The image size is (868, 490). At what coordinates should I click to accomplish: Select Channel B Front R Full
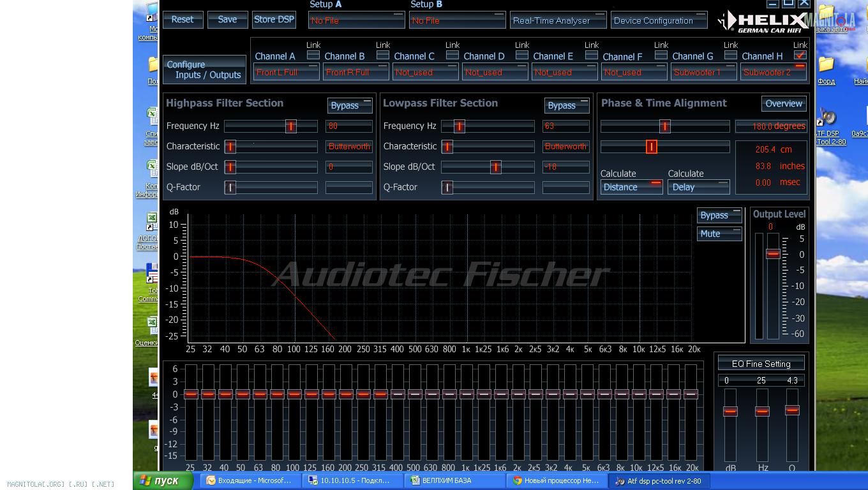click(356, 72)
